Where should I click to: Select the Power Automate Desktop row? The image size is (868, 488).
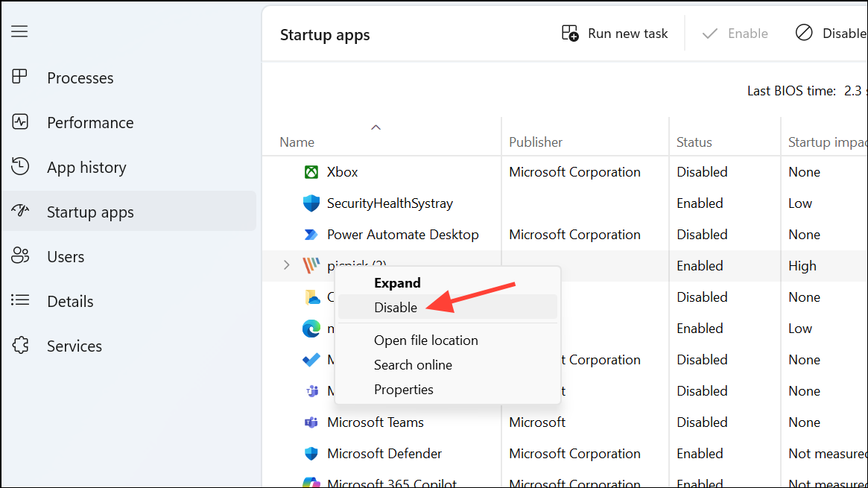point(402,234)
